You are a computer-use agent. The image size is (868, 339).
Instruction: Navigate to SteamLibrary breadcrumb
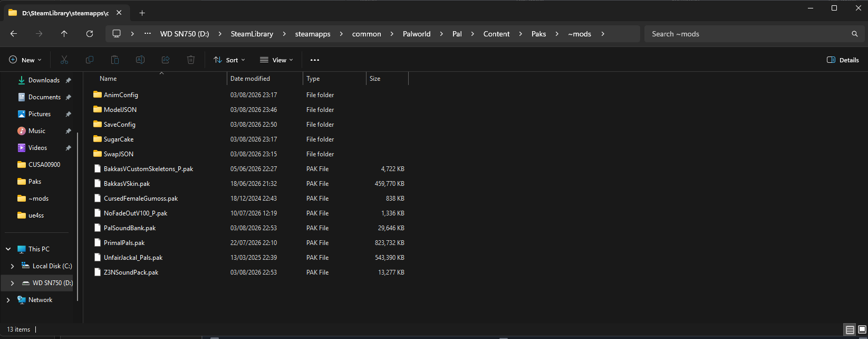252,34
